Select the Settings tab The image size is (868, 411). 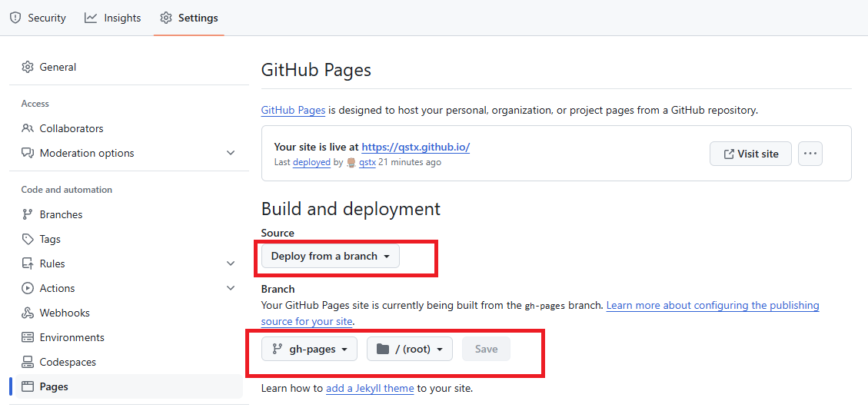point(189,18)
